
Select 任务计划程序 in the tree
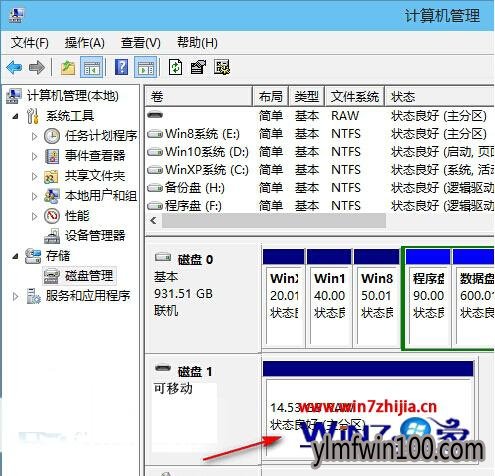[101, 136]
